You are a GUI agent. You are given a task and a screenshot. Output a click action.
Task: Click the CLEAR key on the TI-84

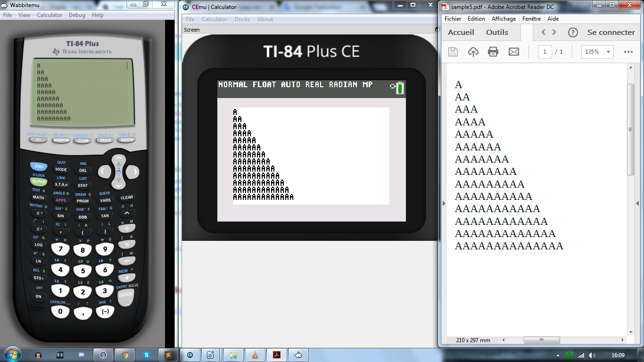pyautogui.click(x=127, y=197)
